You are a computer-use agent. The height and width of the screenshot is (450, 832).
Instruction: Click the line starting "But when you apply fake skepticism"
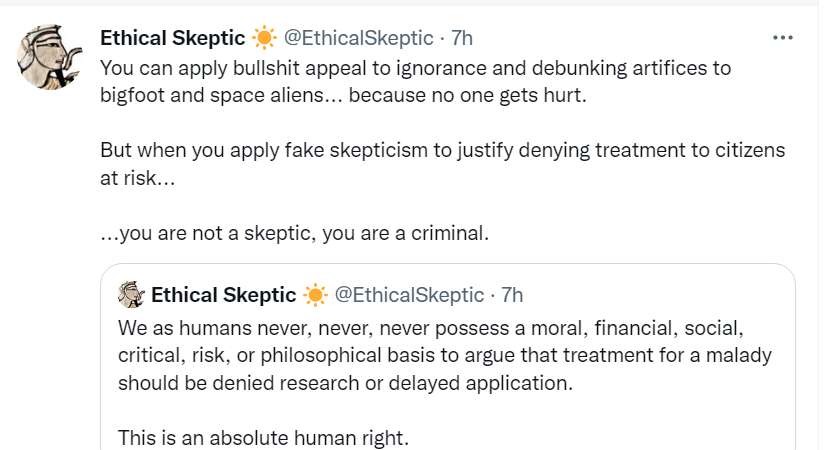click(443, 151)
